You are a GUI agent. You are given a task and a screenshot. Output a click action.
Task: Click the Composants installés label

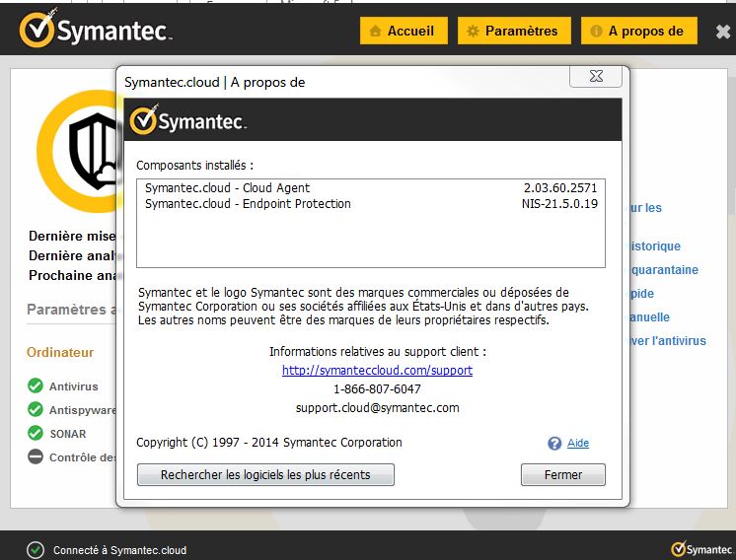194,165
